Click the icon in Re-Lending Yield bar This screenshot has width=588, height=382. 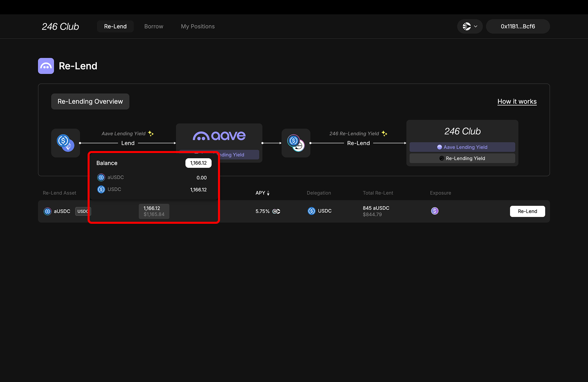tap(442, 158)
